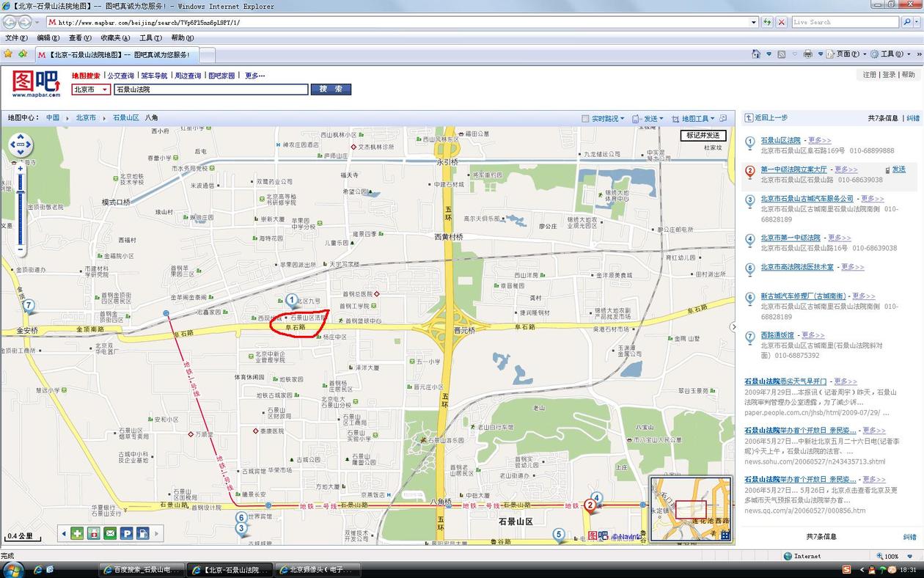Open the 北京市石景山古城汽车服务公司 link
The image size is (924, 578).
click(807, 199)
